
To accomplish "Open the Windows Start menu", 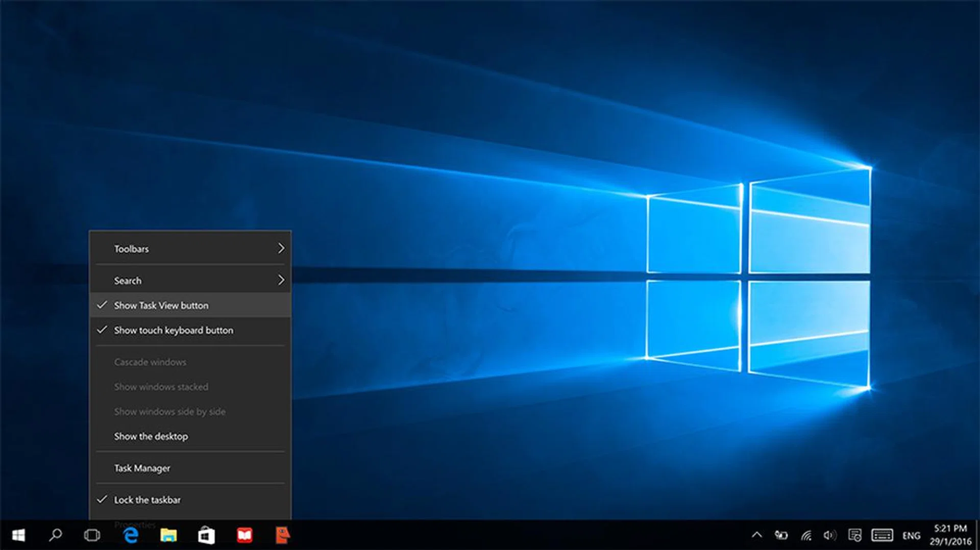I will tap(18, 535).
